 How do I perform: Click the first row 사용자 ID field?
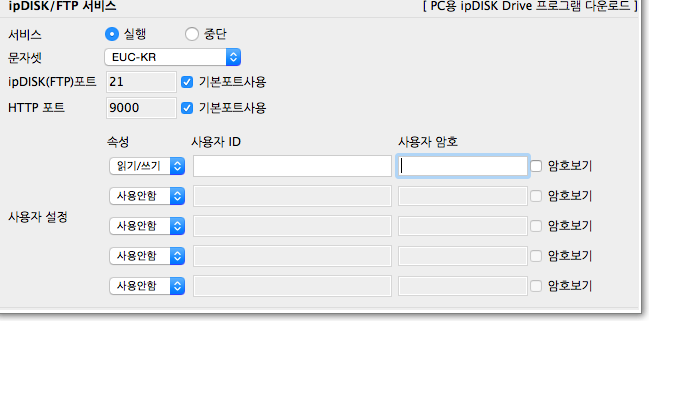click(292, 166)
